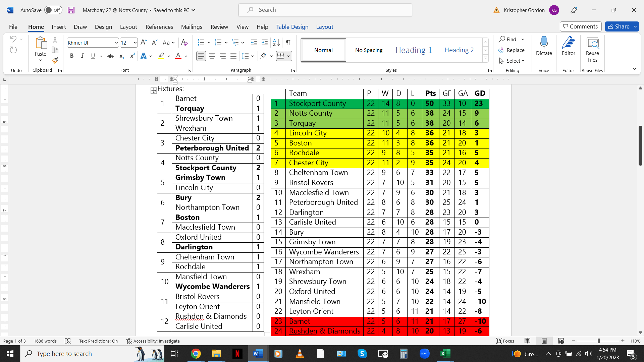644x362 pixels.
Task: Click the Replace button
Action: tap(512, 50)
